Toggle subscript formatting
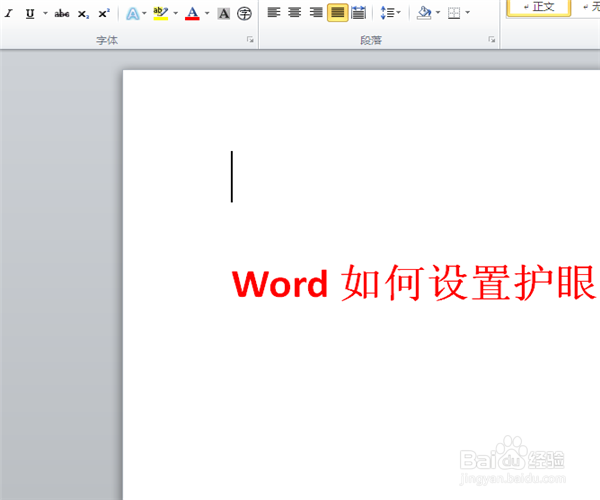 [83, 14]
